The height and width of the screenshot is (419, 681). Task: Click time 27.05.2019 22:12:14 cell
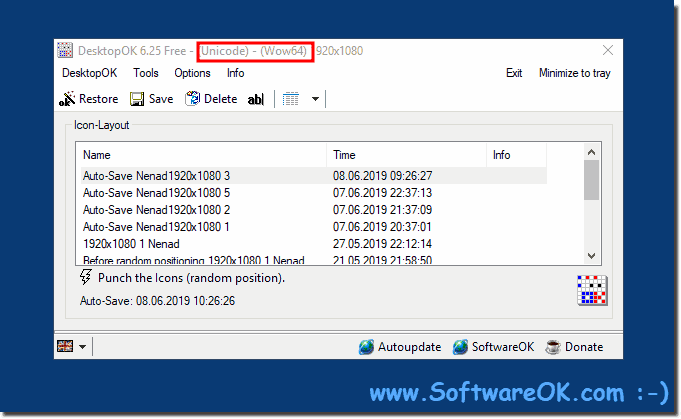(382, 244)
